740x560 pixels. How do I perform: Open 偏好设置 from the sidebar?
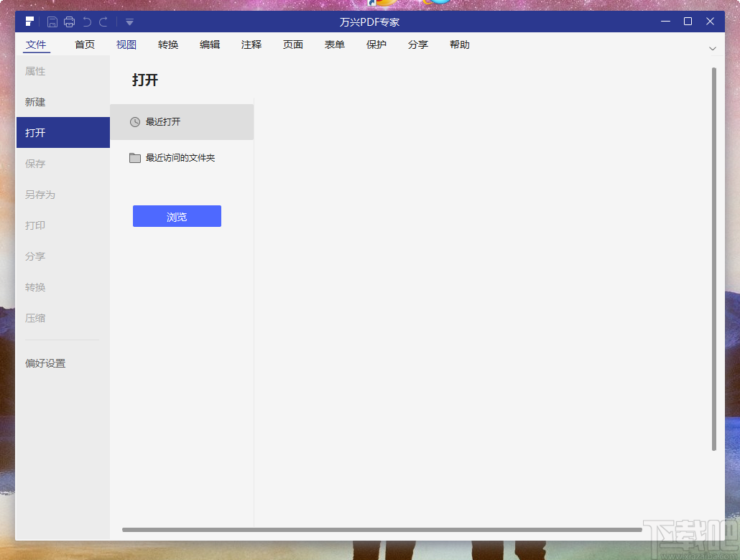(45, 363)
